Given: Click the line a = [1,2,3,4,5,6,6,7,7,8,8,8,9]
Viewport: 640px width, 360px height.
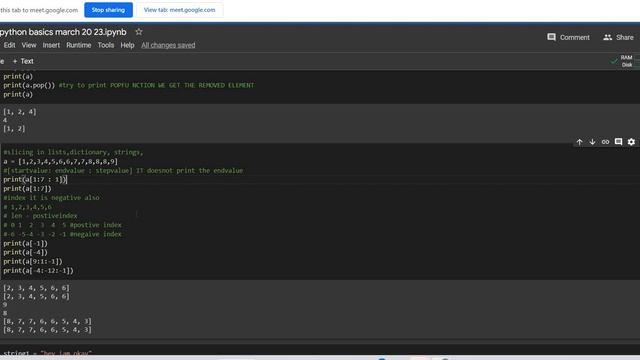Looking at the screenshot, I should pos(60,162).
